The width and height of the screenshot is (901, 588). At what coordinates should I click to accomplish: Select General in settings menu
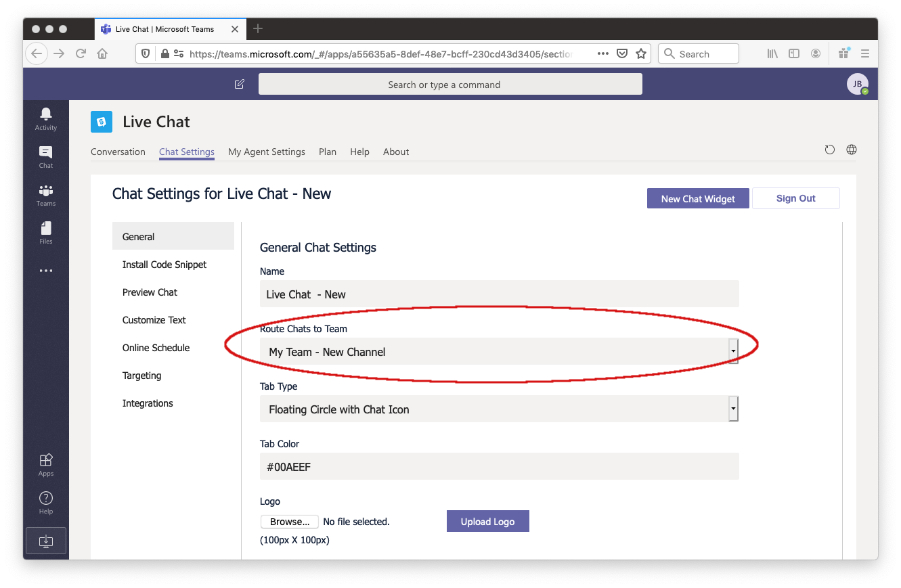point(173,236)
